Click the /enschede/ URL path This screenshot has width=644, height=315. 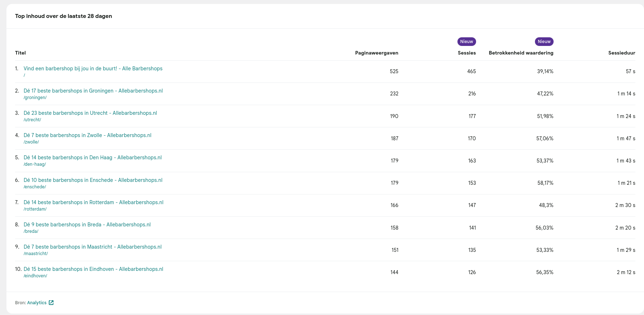click(x=35, y=187)
